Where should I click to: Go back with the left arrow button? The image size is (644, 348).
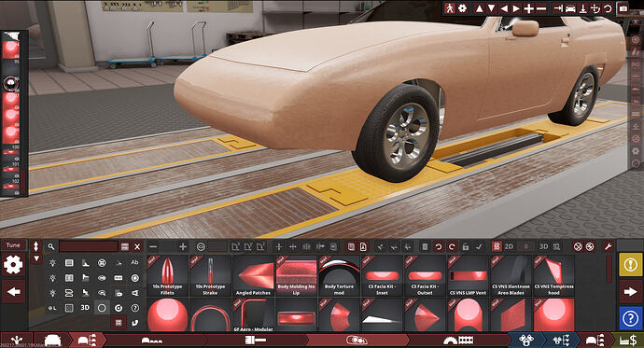tap(13, 292)
